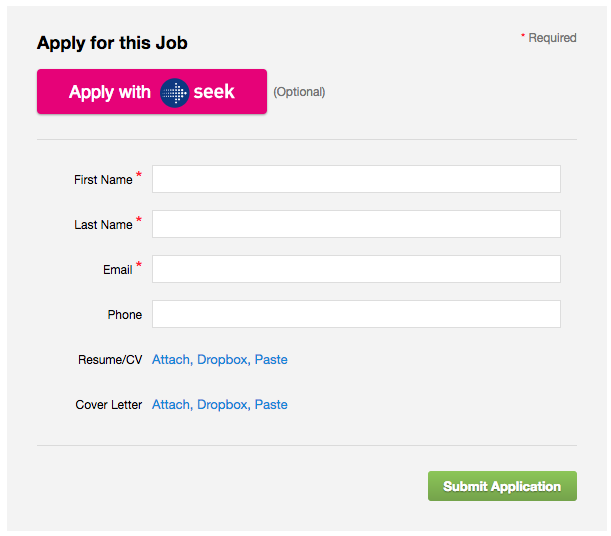Click the 'Apply for this Job' heading
Viewport: 611px width, 536px height.
click(112, 43)
